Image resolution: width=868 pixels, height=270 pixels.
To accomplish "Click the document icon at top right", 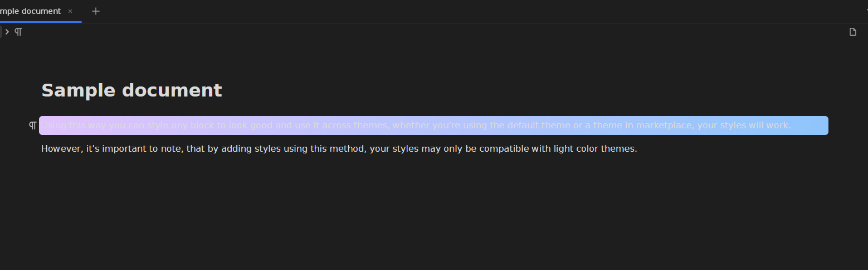I will [852, 32].
